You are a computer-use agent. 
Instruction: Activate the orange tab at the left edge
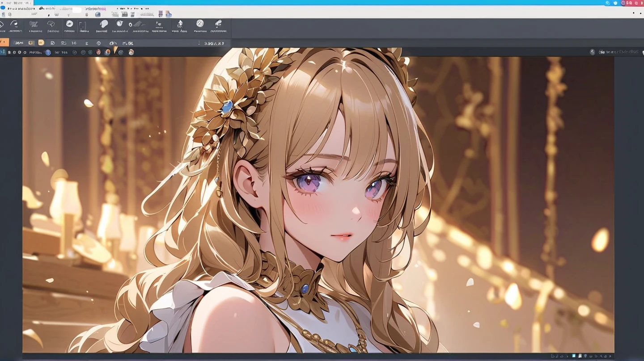(x=4, y=42)
